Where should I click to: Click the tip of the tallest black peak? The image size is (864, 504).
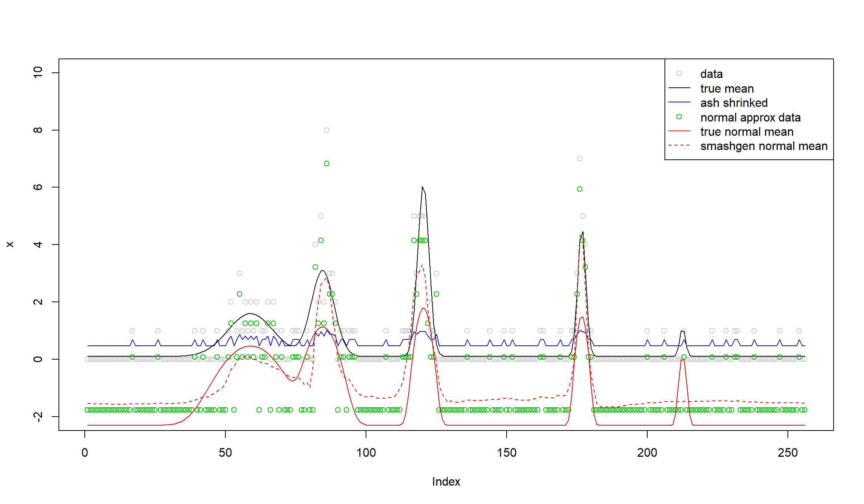coord(422,187)
